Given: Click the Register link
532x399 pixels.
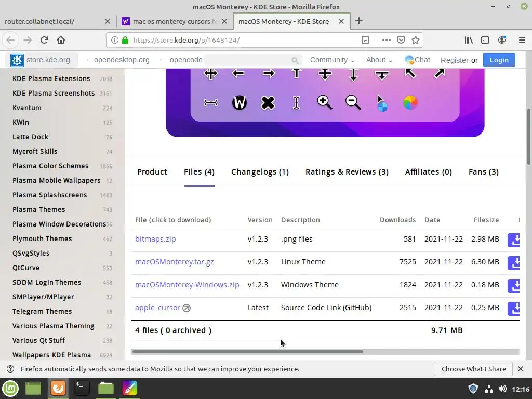Looking at the screenshot, I should click(454, 60).
